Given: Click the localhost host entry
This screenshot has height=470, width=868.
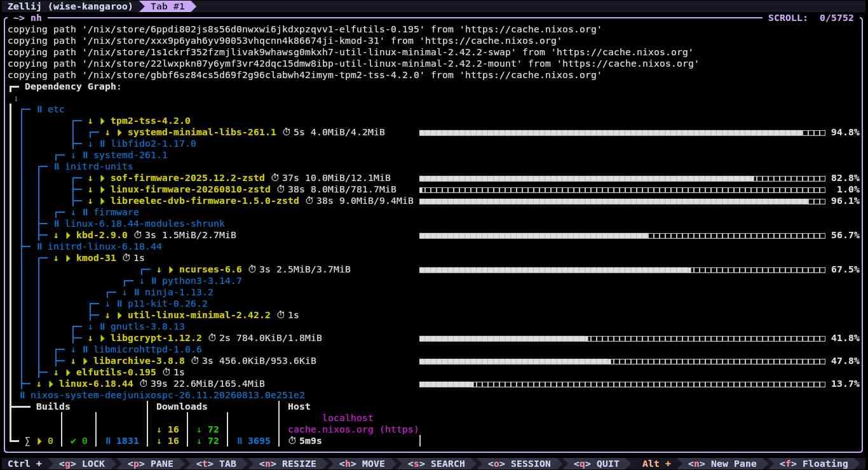Looking at the screenshot, I should pos(348,418).
